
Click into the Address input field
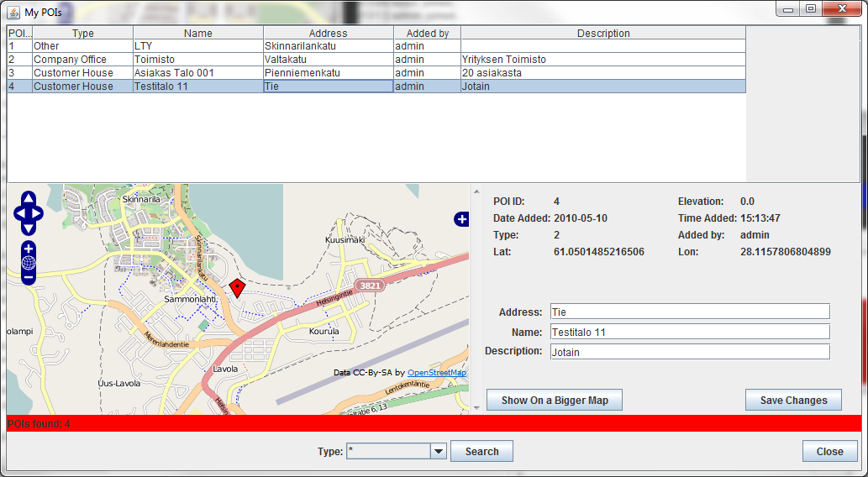(x=691, y=312)
